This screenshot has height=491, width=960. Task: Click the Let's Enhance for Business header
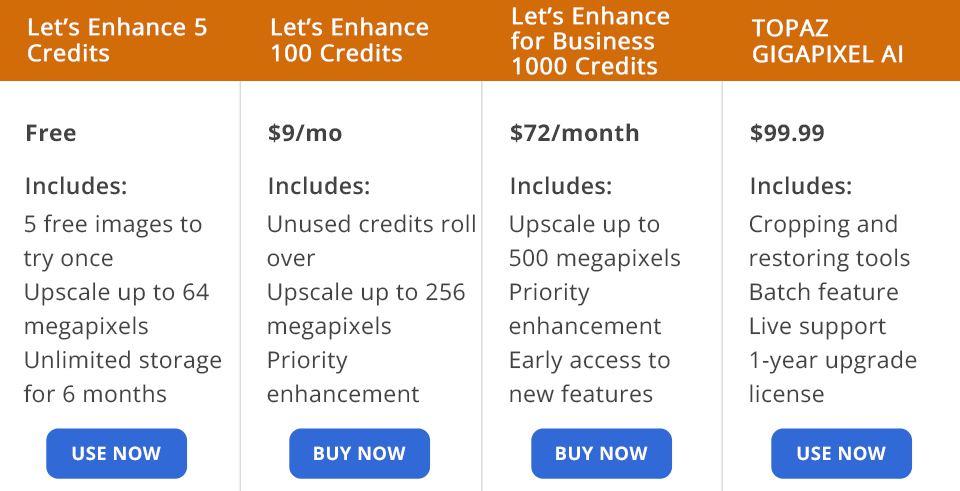point(590,41)
